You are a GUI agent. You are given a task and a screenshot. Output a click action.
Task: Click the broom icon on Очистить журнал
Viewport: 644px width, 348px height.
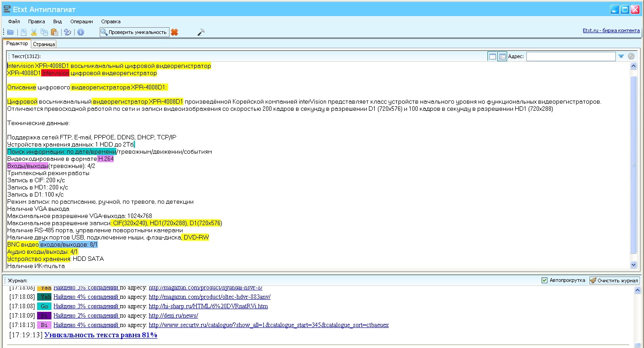click(593, 281)
